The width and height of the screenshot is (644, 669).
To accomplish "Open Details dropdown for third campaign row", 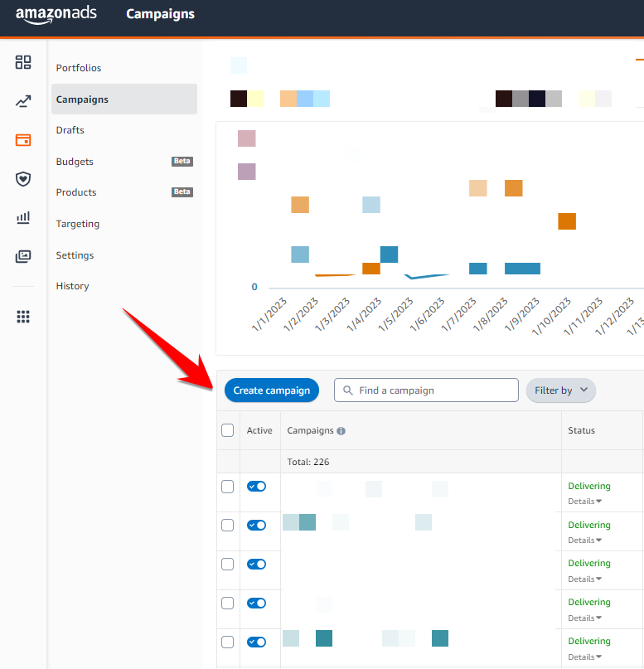I will (x=584, y=579).
